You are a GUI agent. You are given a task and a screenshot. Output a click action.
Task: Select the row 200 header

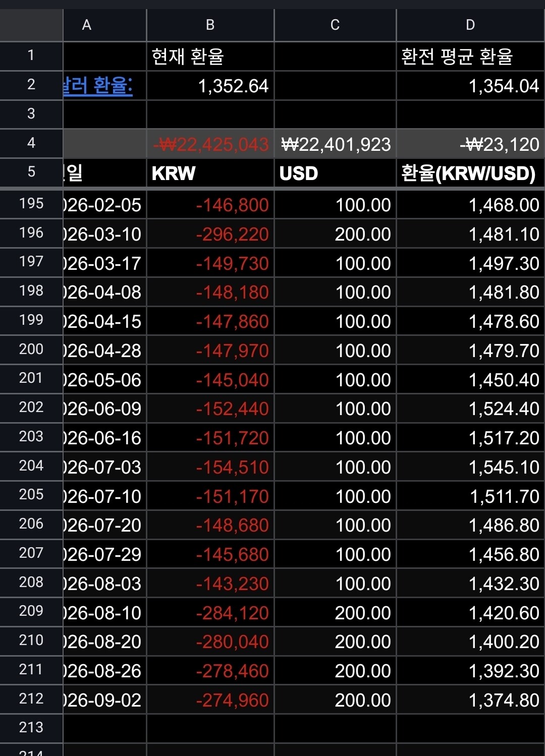pos(31,349)
